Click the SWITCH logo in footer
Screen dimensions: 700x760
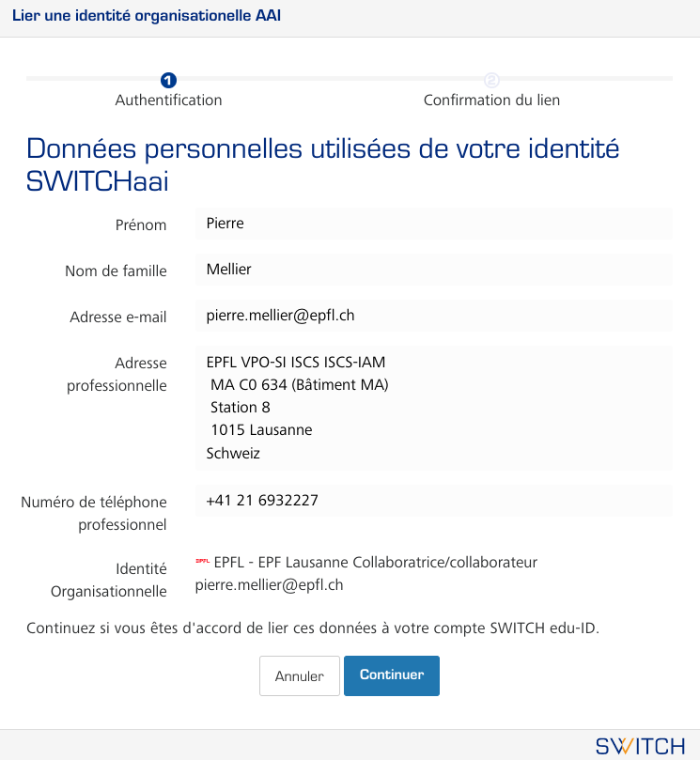(x=640, y=746)
